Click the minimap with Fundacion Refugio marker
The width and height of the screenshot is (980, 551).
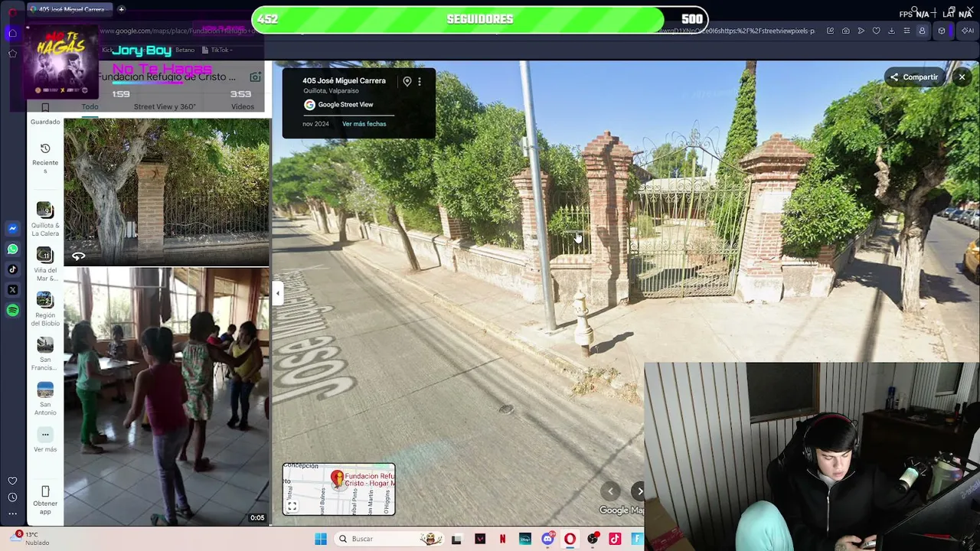pos(339,489)
